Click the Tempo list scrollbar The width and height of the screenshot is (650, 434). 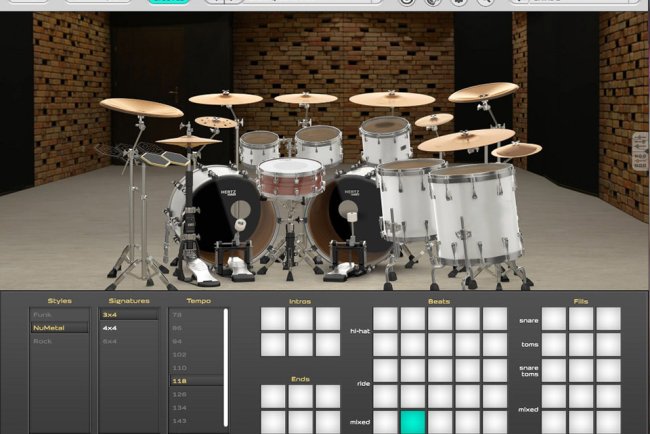[226, 367]
